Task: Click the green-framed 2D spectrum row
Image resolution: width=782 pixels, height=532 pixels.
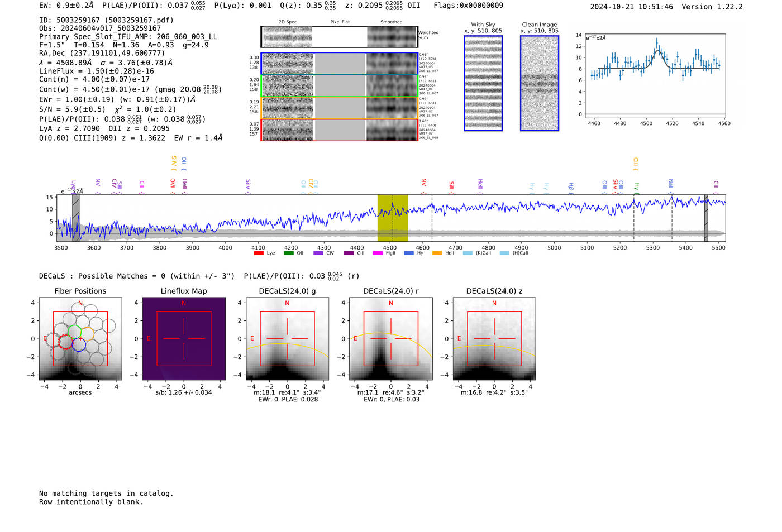Action: click(339, 86)
